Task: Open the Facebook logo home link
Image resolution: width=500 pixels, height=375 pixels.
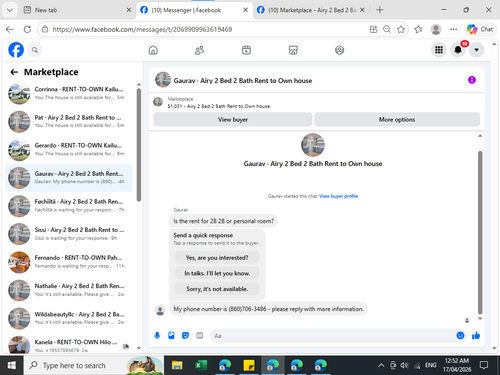Action: (16, 50)
